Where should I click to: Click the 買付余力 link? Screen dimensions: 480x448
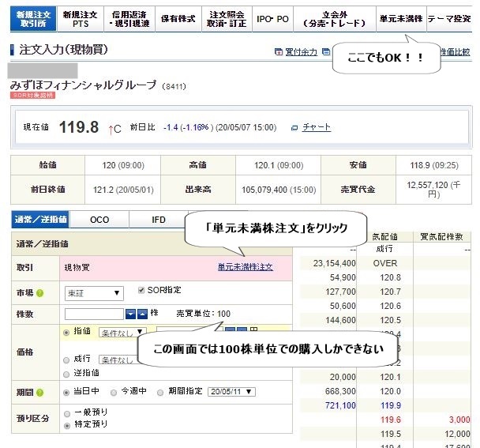click(x=302, y=52)
